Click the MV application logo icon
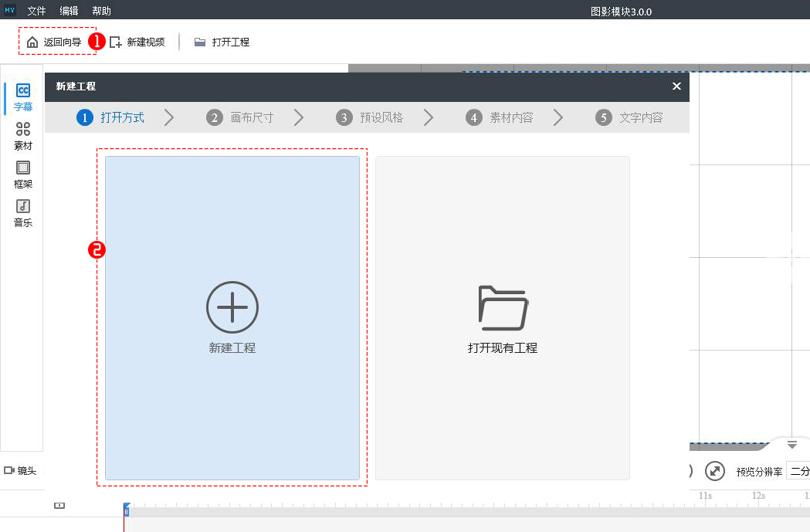The width and height of the screenshot is (810, 532). [x=10, y=11]
